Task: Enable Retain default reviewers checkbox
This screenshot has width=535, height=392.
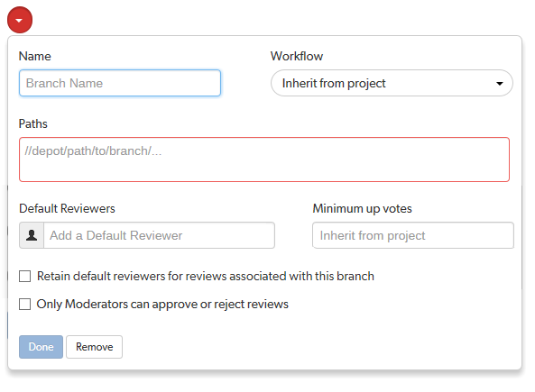Action: pos(24,276)
